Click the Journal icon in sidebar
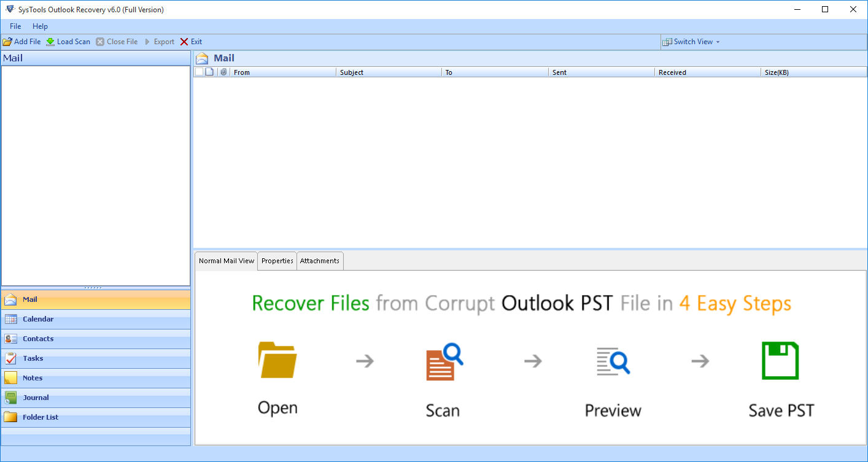Screen dimensions: 868x462 [10, 398]
